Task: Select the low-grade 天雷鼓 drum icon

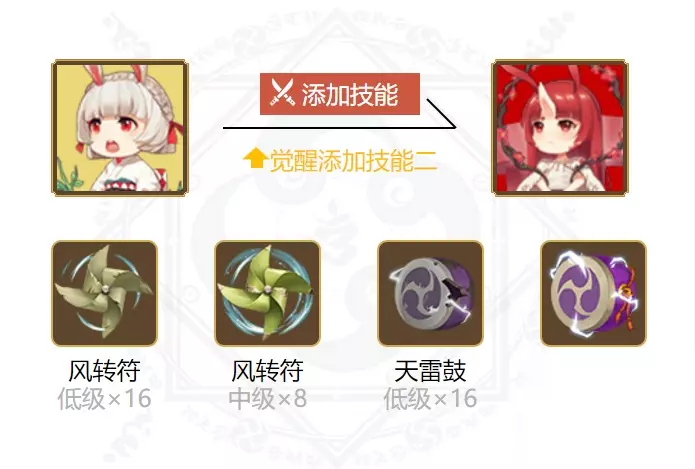Action: pos(430,293)
